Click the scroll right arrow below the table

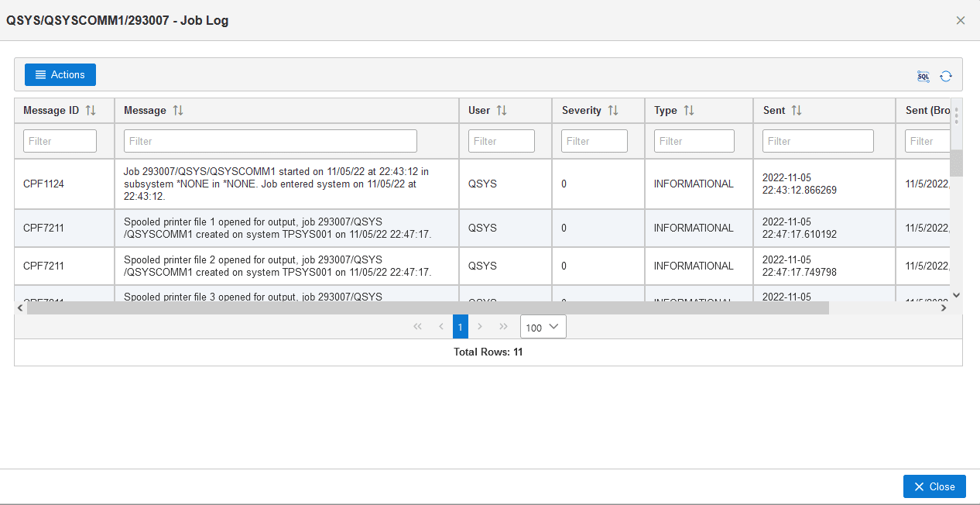[944, 308]
